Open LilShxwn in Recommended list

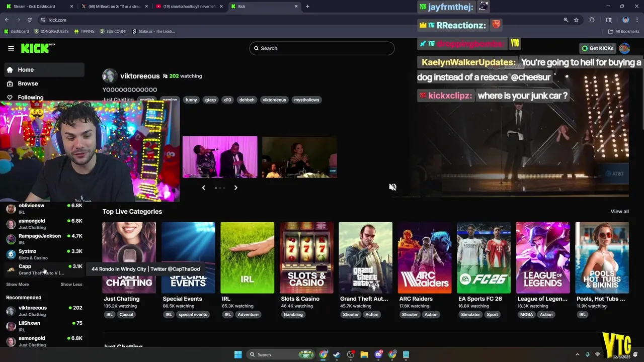44,326
